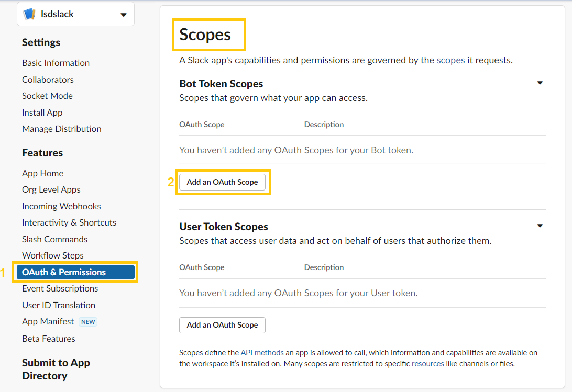Open the resources link
The width and height of the screenshot is (572, 392).
pos(427,363)
